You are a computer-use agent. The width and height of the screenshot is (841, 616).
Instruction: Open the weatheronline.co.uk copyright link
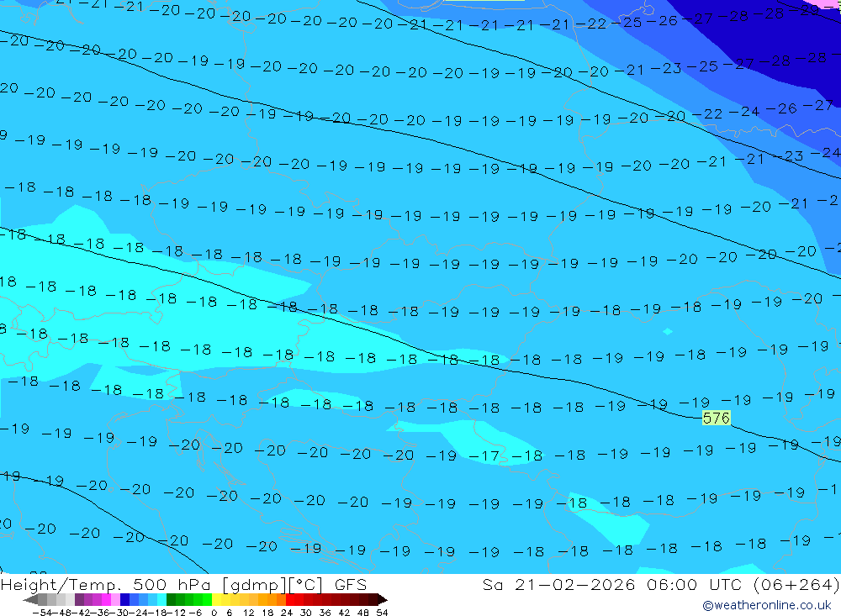(767, 605)
